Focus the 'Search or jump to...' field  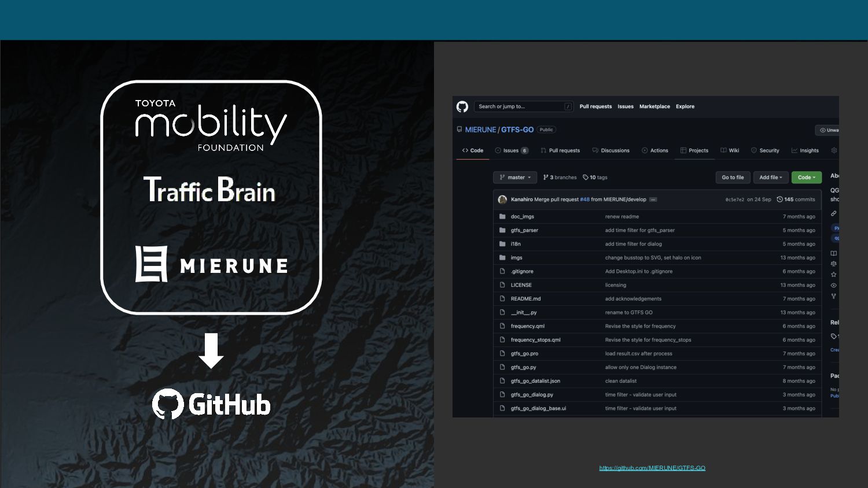[x=524, y=106]
